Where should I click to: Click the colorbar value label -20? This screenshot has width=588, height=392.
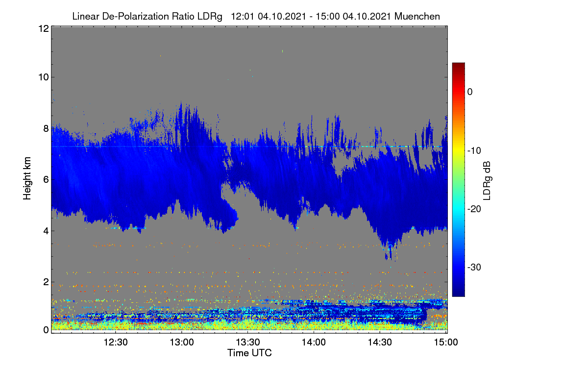[x=473, y=209]
